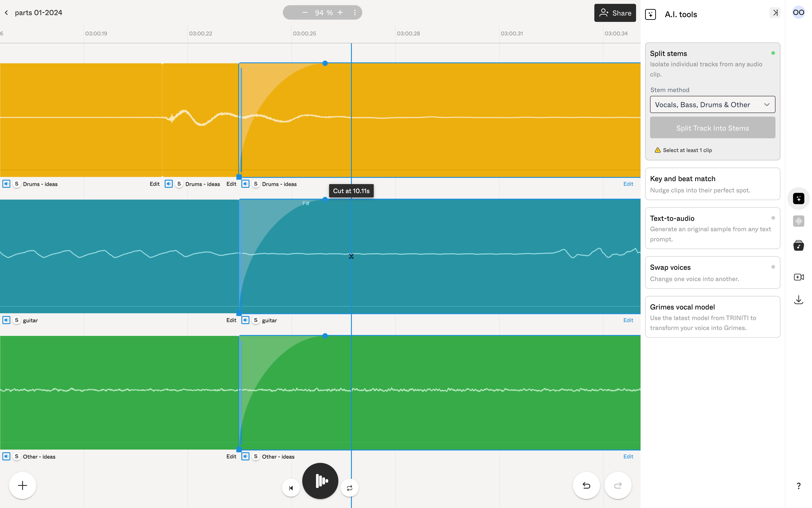Image resolution: width=812 pixels, height=508 pixels.
Task: Open the sample library bucket icon
Action: click(x=798, y=246)
